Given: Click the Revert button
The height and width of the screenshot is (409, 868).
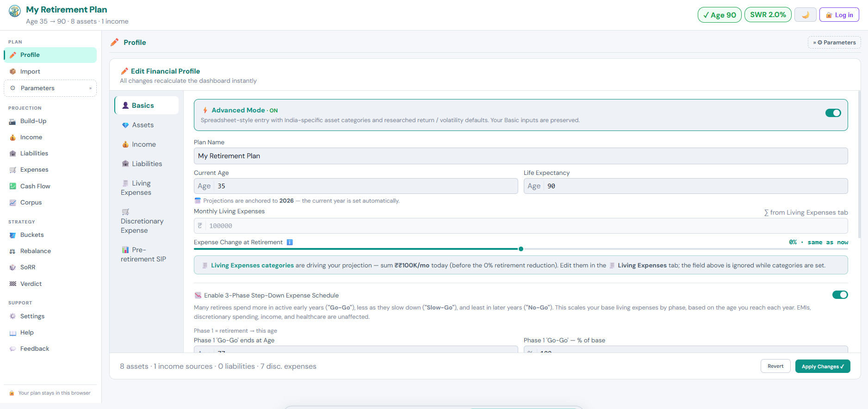Looking at the screenshot, I should point(775,366).
